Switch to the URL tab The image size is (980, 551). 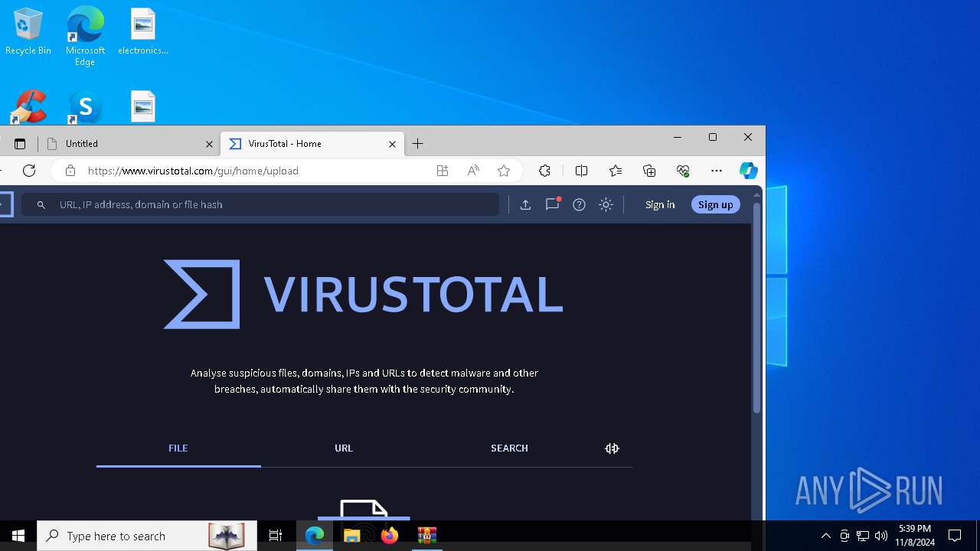click(344, 448)
